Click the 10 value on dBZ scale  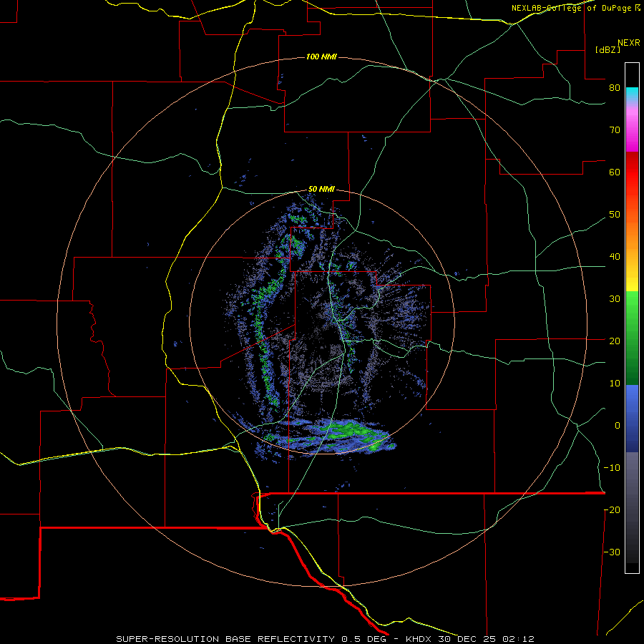click(615, 384)
